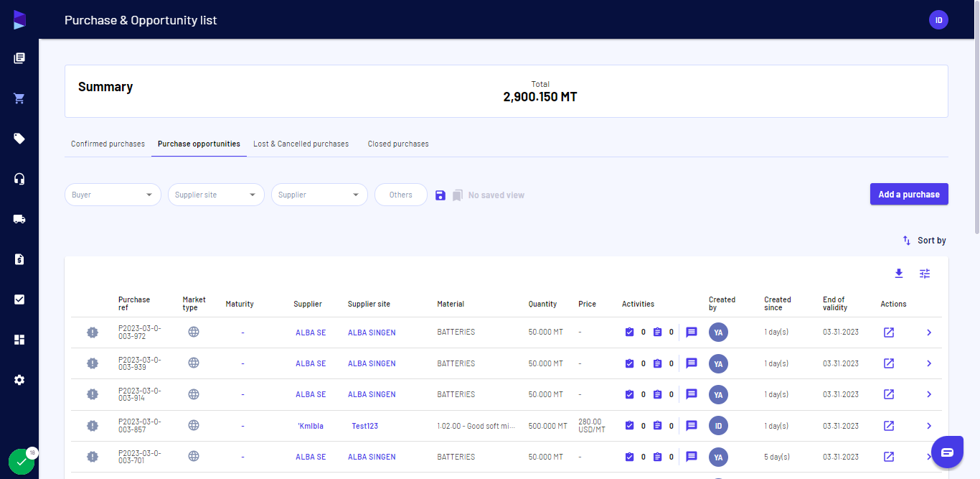This screenshot has height=479, width=980.
Task: Open the headset support section
Action: tap(19, 179)
